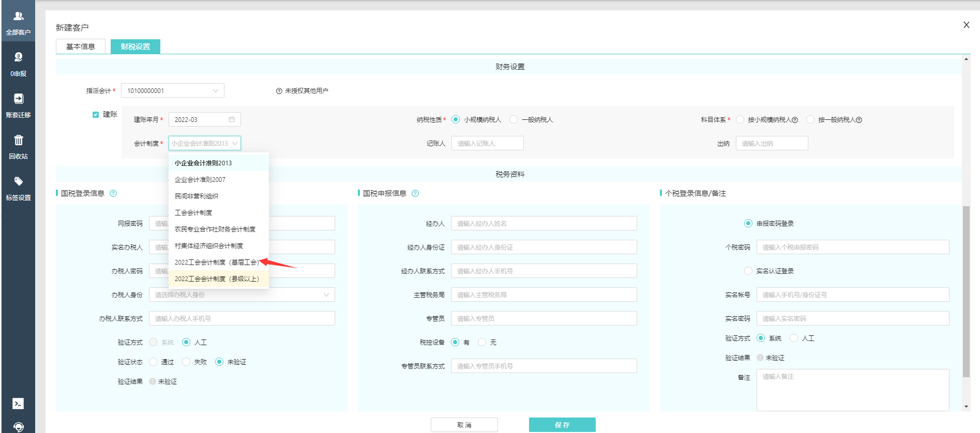980x433 pixels.
Task: Expand the 指派会计 dropdown
Action: (x=172, y=90)
